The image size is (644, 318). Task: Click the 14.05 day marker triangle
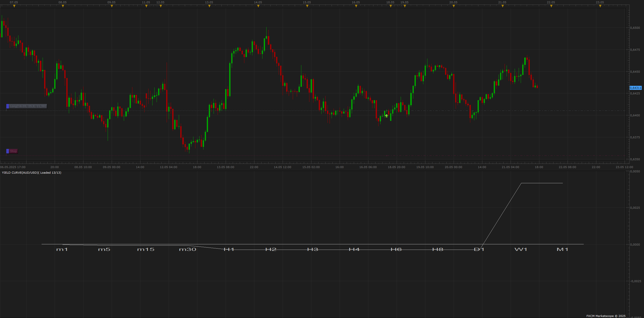tap(258, 6)
